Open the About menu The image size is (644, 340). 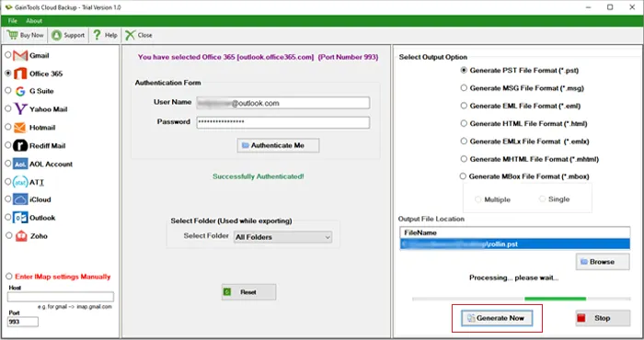tap(34, 21)
